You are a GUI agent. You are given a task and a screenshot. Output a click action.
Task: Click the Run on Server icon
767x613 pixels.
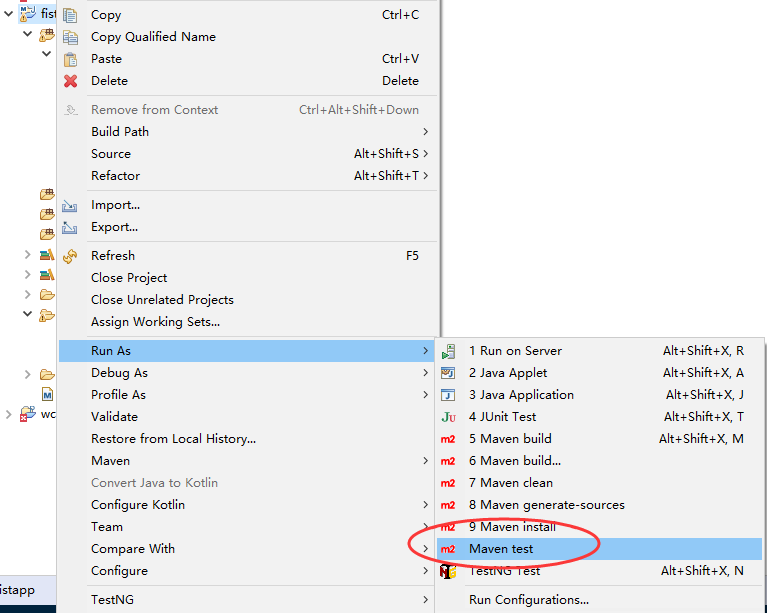point(449,351)
